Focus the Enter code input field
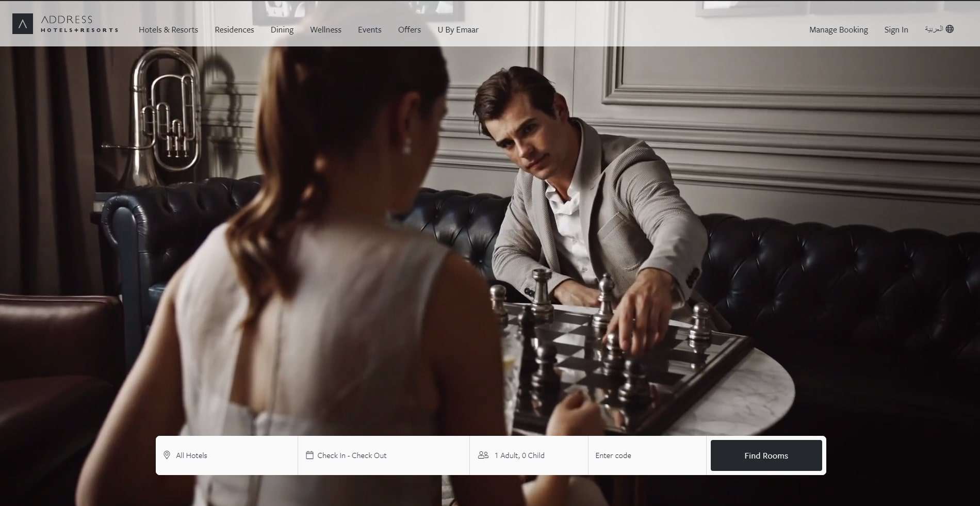980x506 pixels. tap(647, 455)
